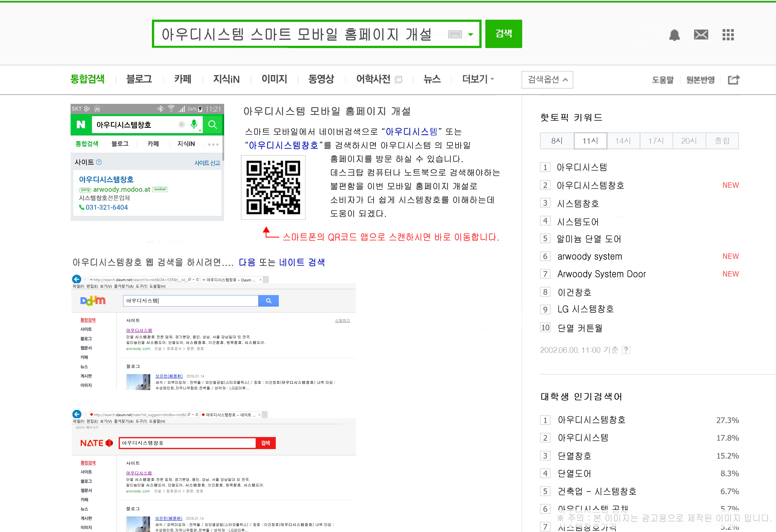Click the Daum blue magnifier search button
The width and height of the screenshot is (776, 532).
(269, 300)
